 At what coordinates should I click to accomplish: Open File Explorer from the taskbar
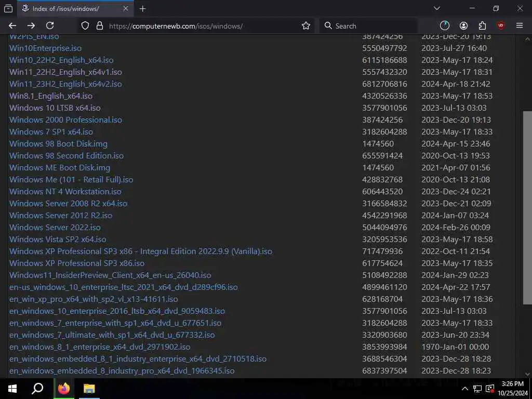[x=89, y=389]
